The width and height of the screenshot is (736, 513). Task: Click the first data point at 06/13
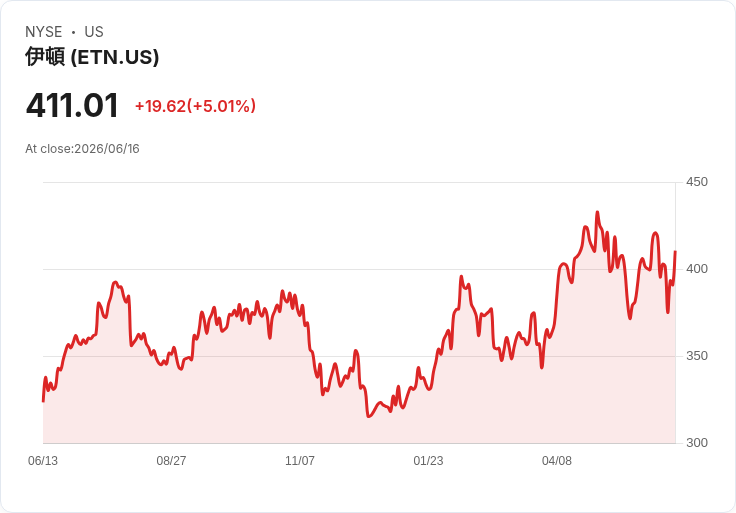tap(43, 401)
